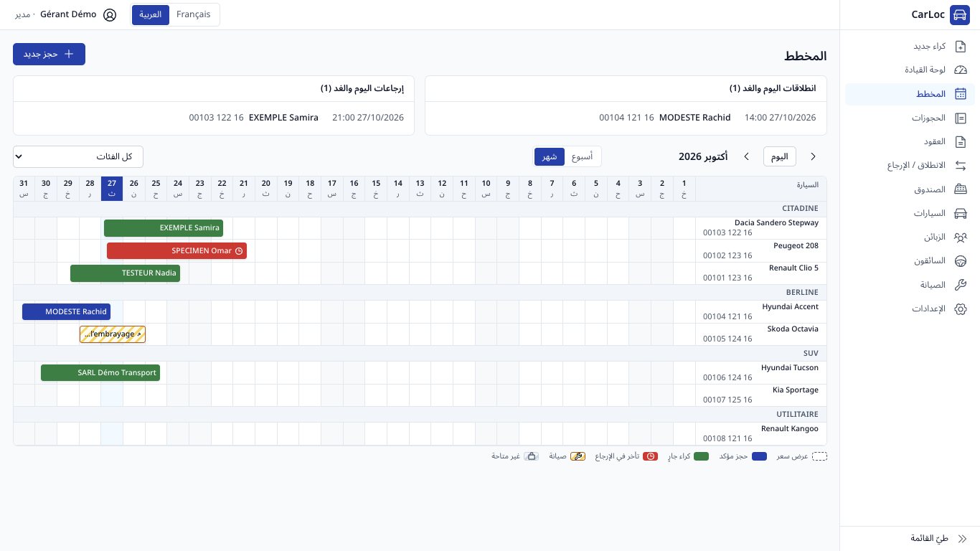Open the كراء جديد new rental icon
Viewport: 980px width, 551px height.
click(x=961, y=46)
